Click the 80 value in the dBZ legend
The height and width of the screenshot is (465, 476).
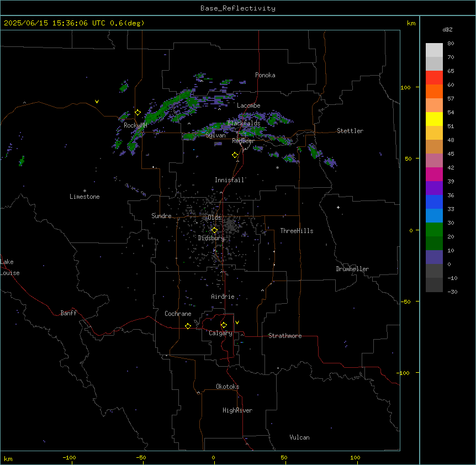451,44
